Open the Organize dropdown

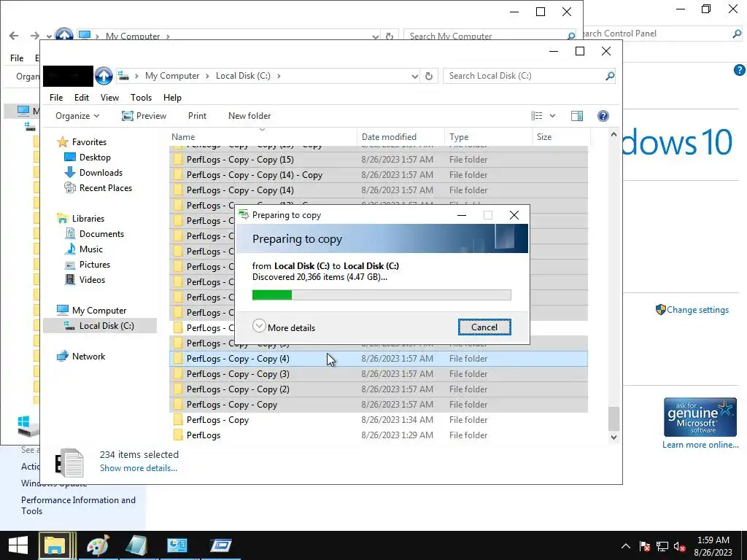pos(77,116)
